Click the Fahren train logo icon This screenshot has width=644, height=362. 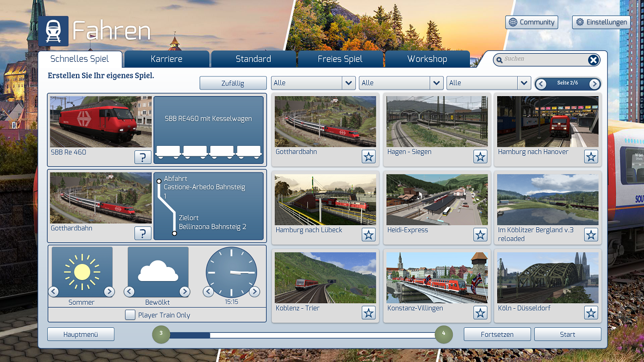tap(53, 31)
